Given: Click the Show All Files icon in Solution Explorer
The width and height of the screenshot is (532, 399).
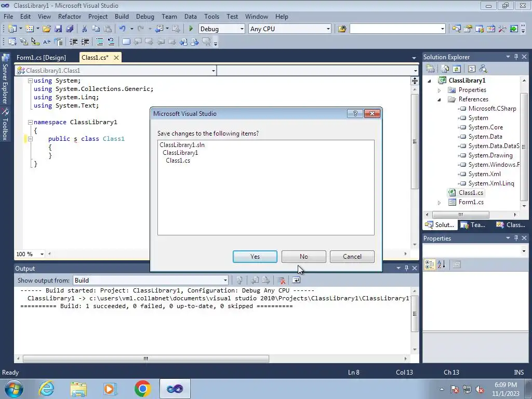Looking at the screenshot, I should coord(445,69).
